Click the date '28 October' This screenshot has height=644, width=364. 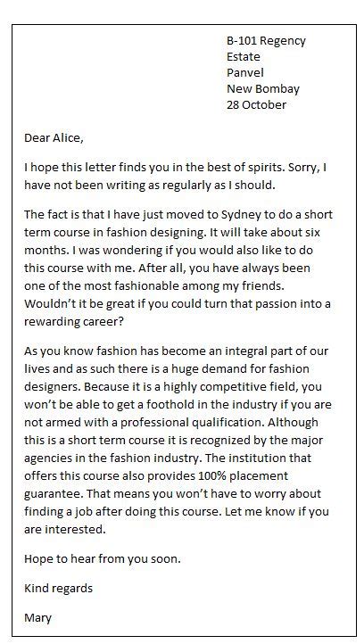point(256,104)
